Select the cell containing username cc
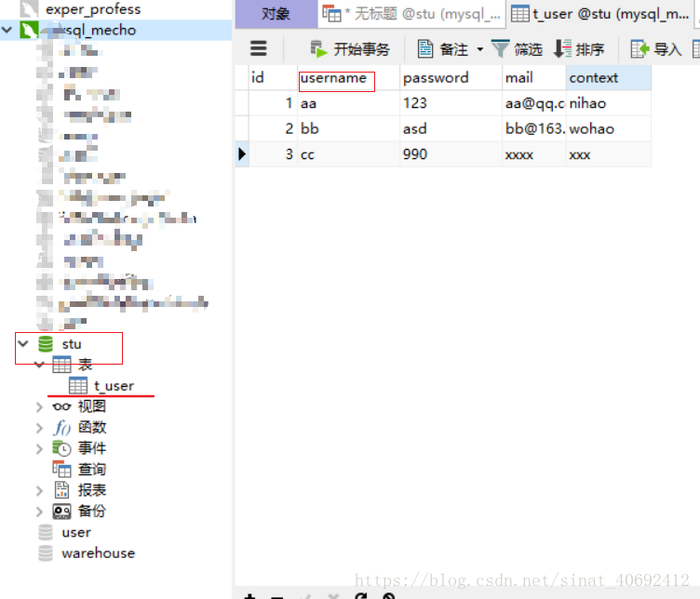Viewport: 700px width, 599px height. (348, 154)
